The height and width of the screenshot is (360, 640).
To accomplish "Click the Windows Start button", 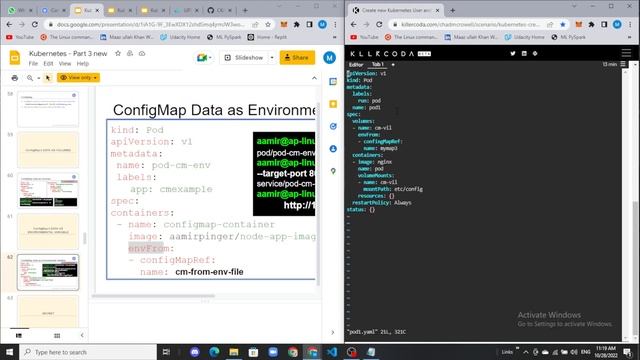I will 9,352.
